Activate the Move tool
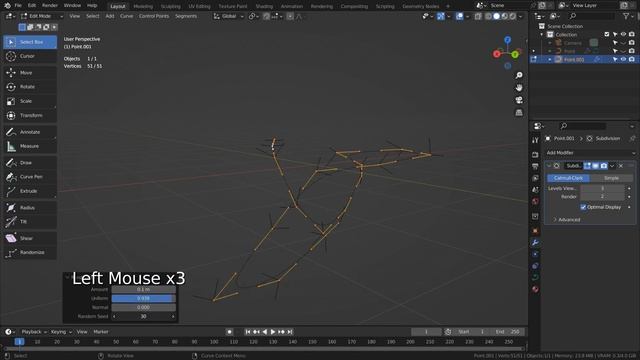 [30, 73]
